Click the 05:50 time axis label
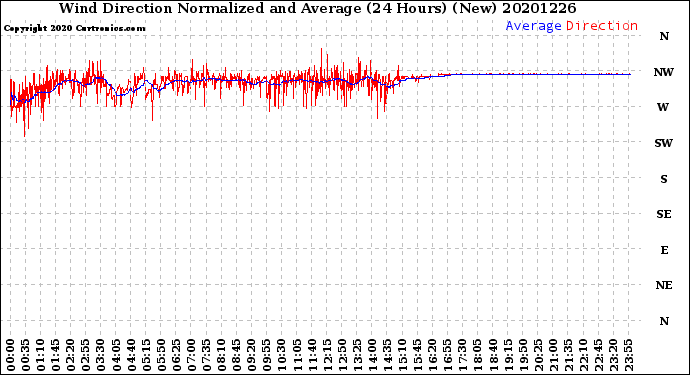 [161, 355]
